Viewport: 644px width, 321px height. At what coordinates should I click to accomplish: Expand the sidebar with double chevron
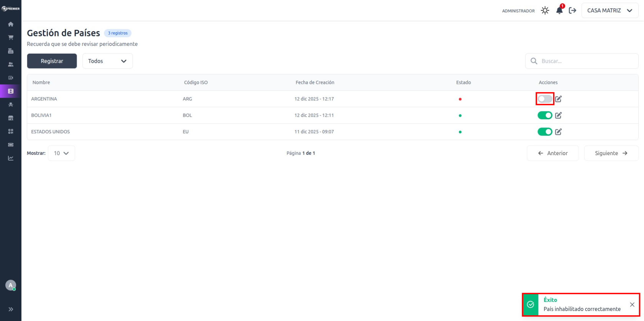coord(11,309)
